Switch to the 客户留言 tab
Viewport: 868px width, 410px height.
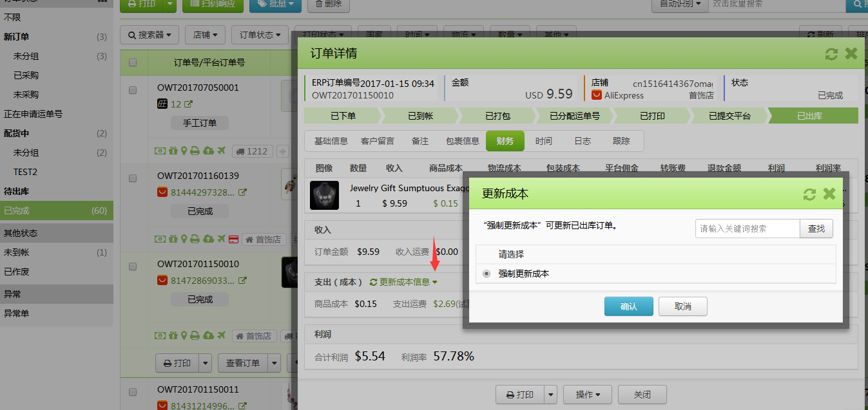pyautogui.click(x=378, y=141)
